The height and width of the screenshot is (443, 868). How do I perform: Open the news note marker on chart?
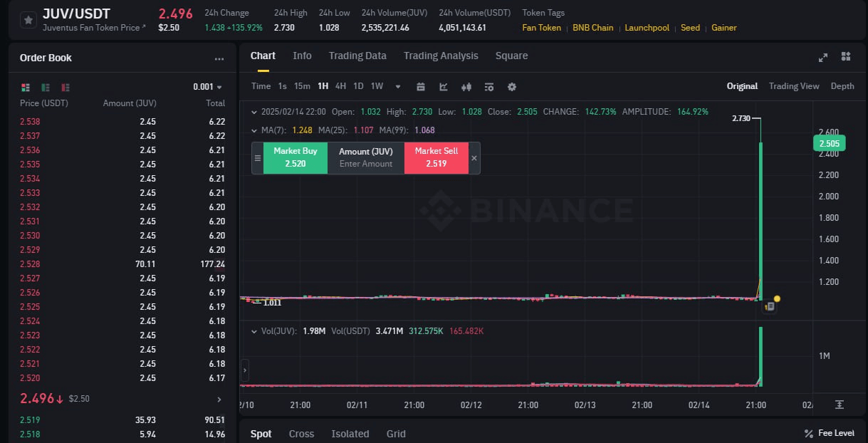coord(769,307)
